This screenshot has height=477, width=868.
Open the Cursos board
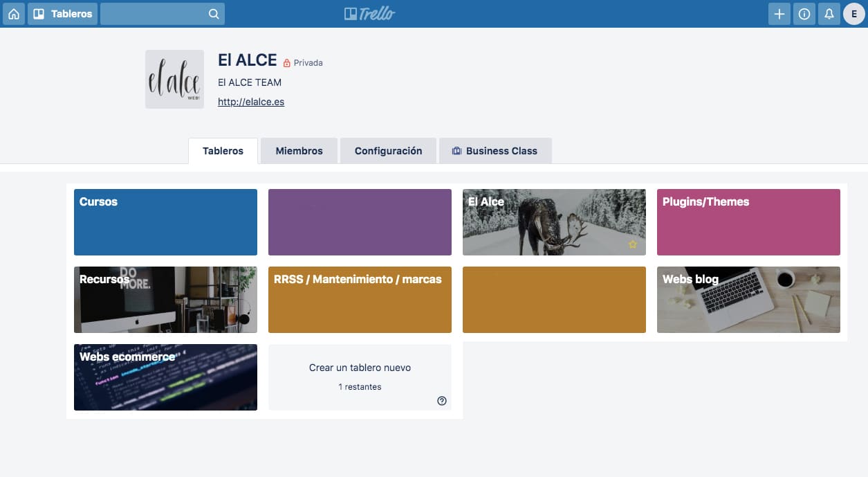click(165, 222)
